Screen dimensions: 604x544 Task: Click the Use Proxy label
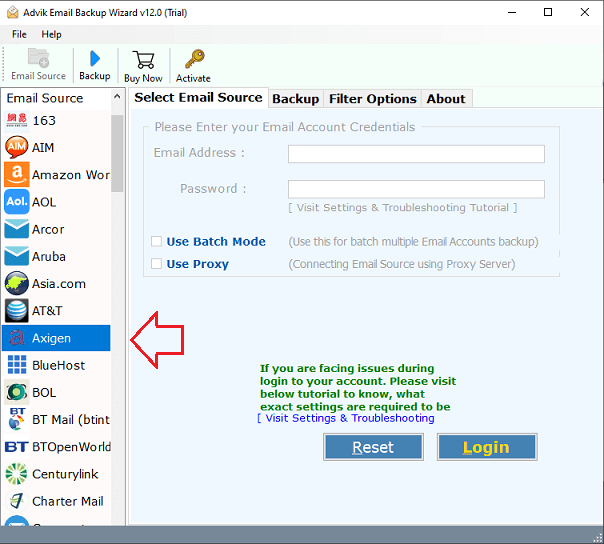(198, 264)
